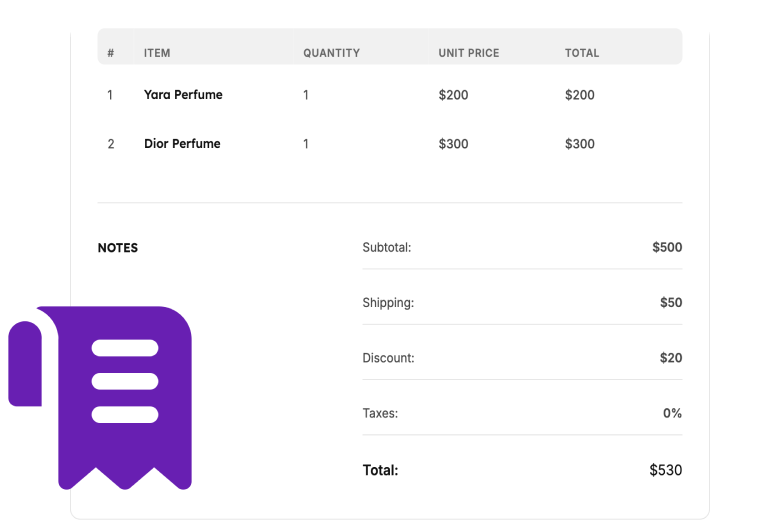780x520 pixels.
Task: Click the ITEM column header
Action: pyautogui.click(x=157, y=53)
